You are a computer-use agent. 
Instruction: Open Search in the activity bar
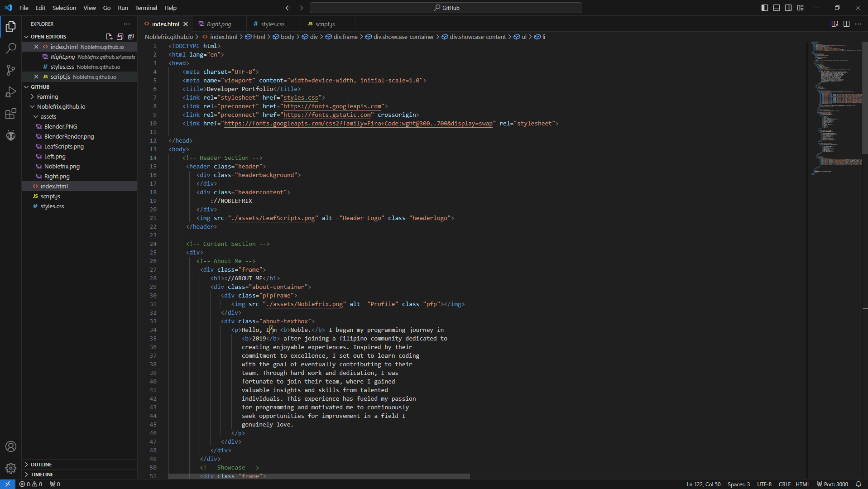point(10,48)
